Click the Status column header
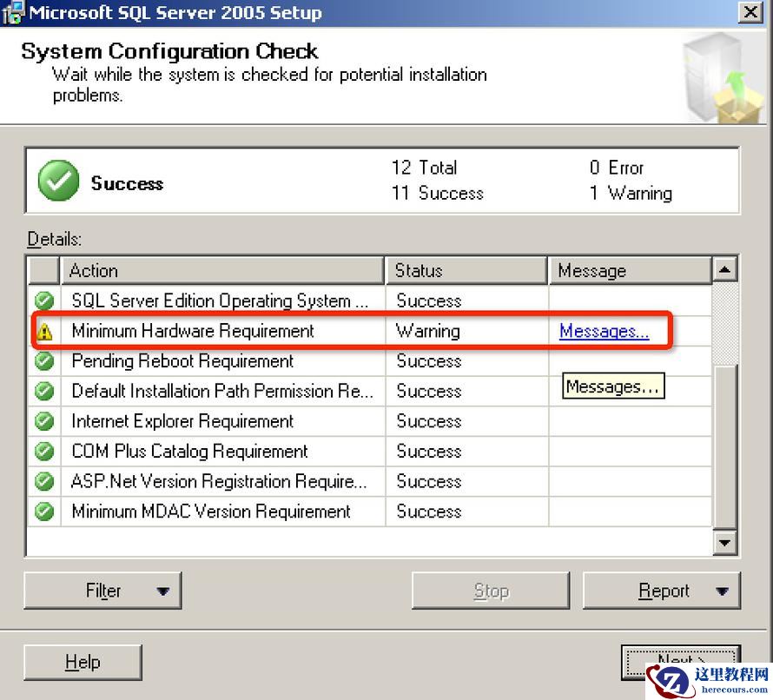This screenshot has width=773, height=700. click(x=466, y=270)
